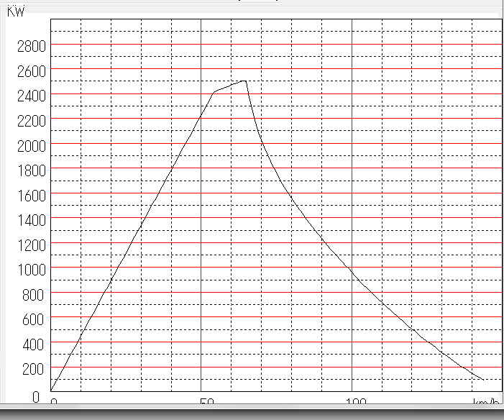Image resolution: width=504 pixels, height=420 pixels.
Task: Click the curve's bend before the peak plateau
Action: 214,92
